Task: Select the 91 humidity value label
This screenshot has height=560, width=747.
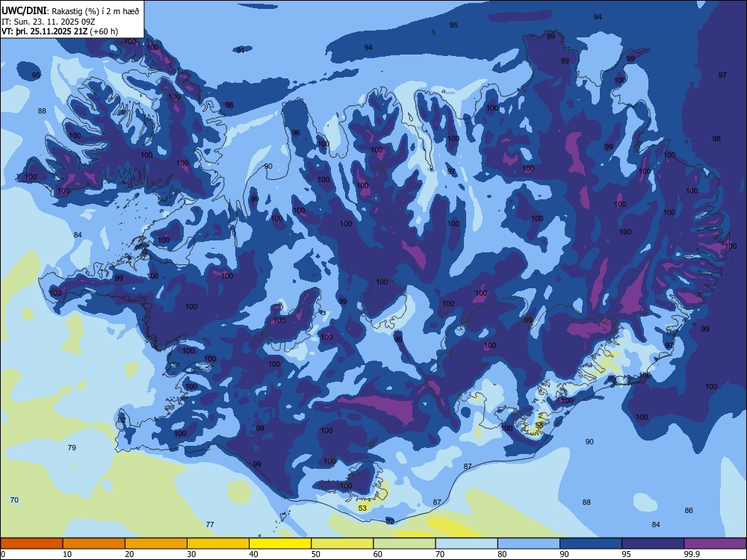Action: click(x=241, y=51)
